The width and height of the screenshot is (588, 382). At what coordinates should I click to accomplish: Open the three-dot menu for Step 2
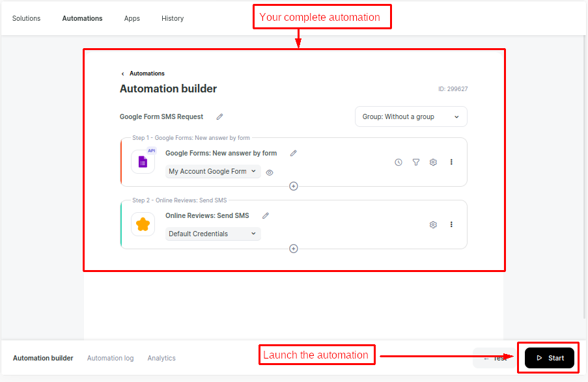451,225
